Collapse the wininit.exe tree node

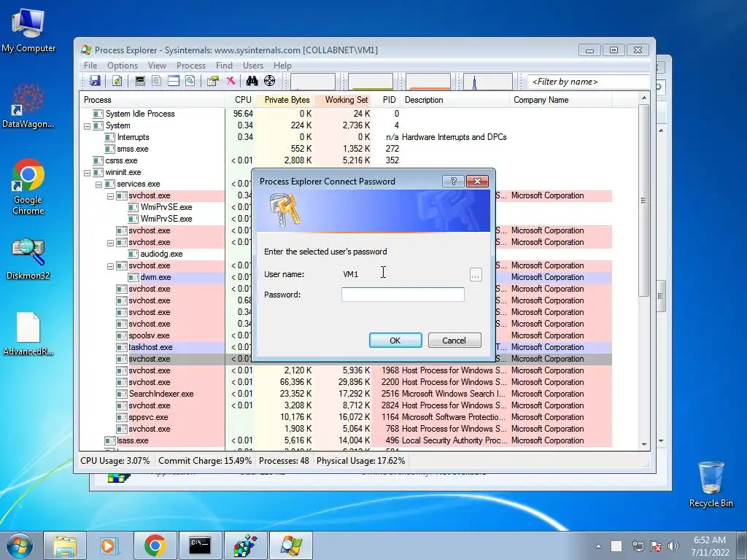pos(88,173)
